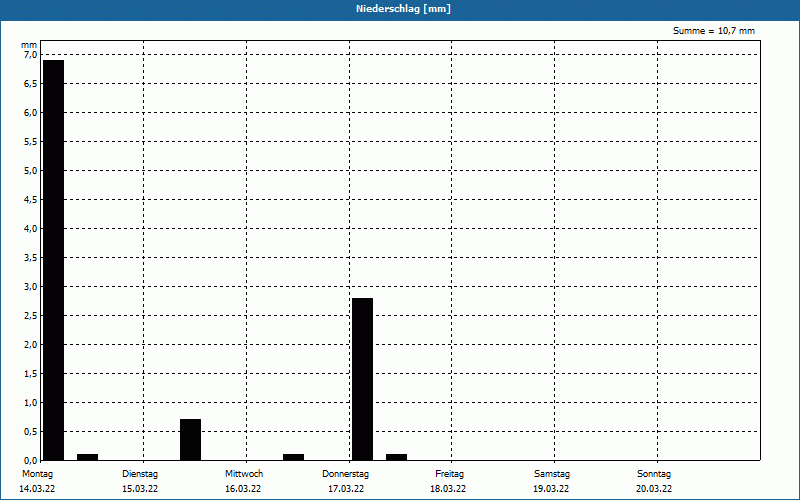This screenshot has width=800, height=500.
Task: Click the 3,5 y-axis value
Action: [30, 258]
